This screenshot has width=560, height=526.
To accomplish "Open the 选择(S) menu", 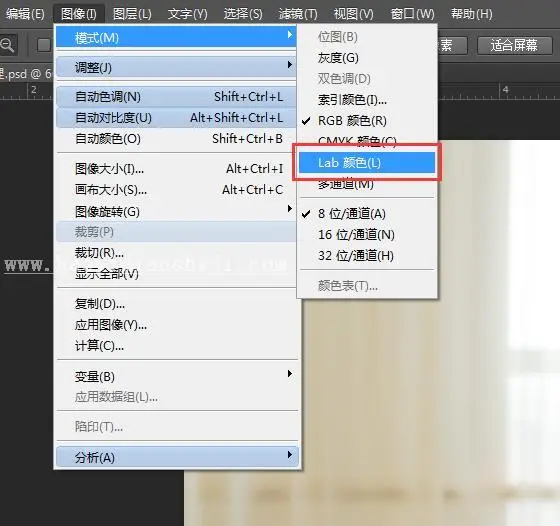I will point(243,14).
